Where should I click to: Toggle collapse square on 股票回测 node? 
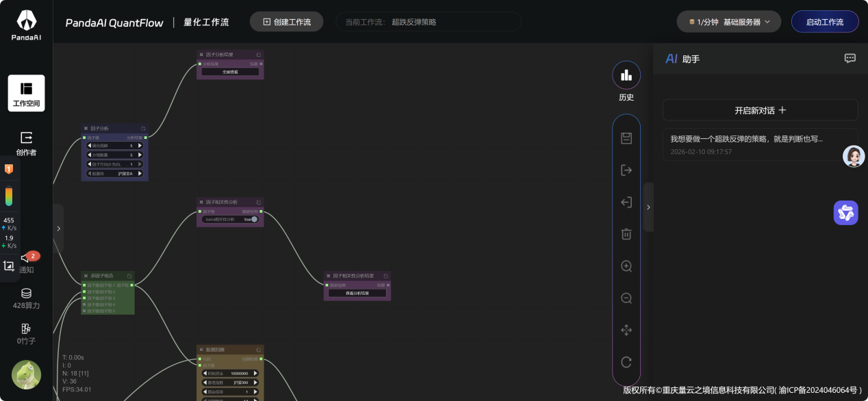pos(201,350)
